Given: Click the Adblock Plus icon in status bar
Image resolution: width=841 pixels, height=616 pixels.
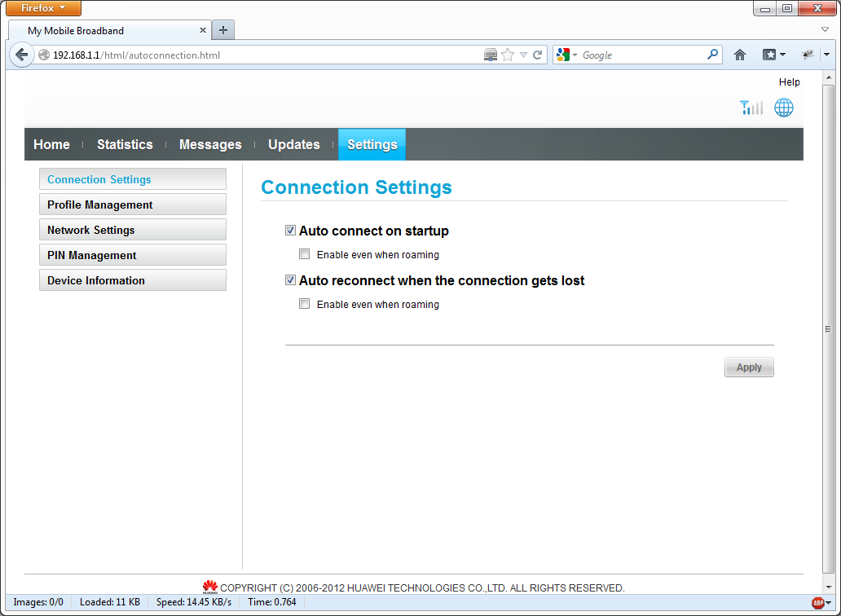Looking at the screenshot, I should pos(817,603).
